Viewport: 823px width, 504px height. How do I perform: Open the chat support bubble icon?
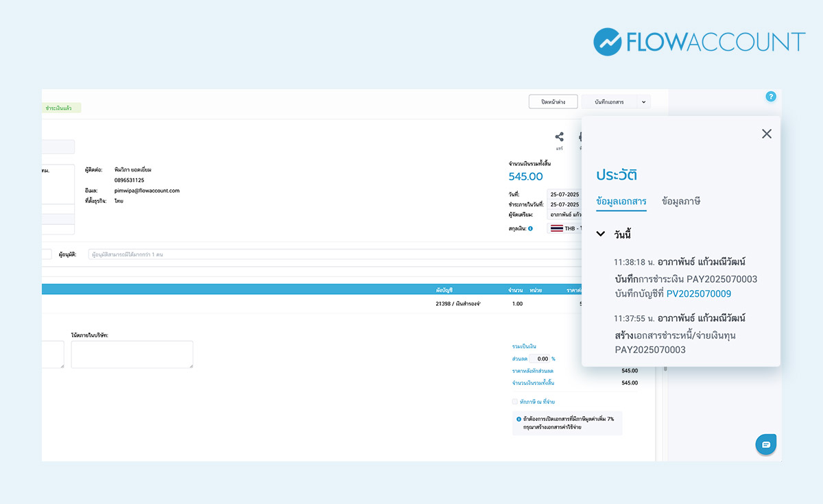766,444
